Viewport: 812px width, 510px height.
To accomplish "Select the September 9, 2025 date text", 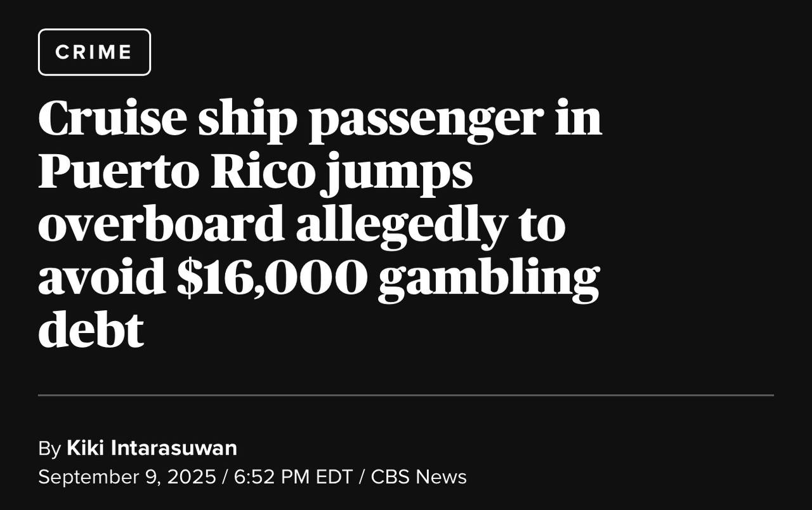I will coord(127,477).
